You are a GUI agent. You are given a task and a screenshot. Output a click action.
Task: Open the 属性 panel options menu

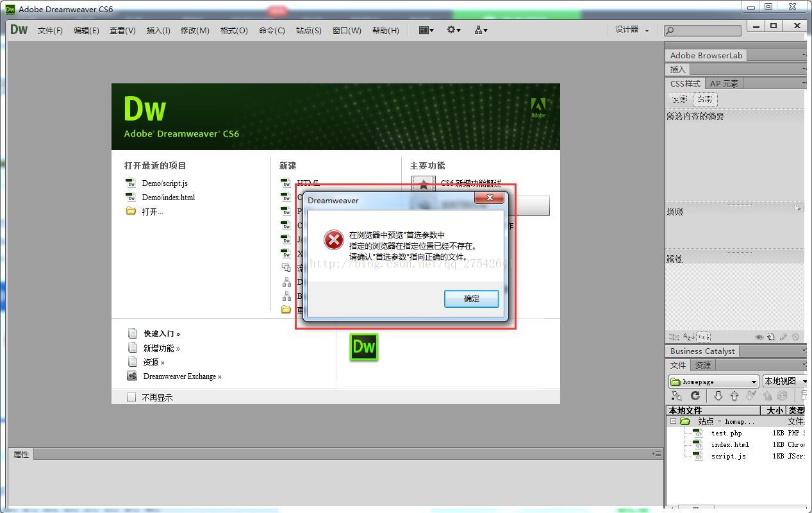656,453
